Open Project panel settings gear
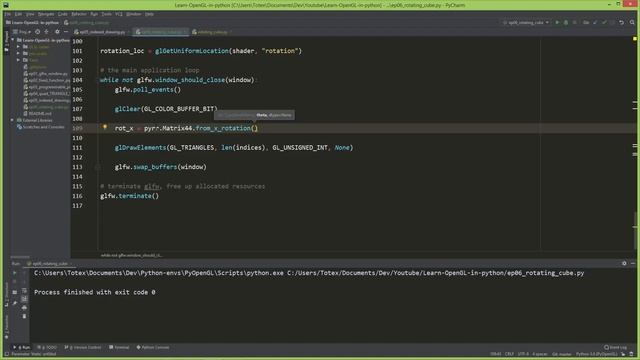640x360 pixels. 57,32
